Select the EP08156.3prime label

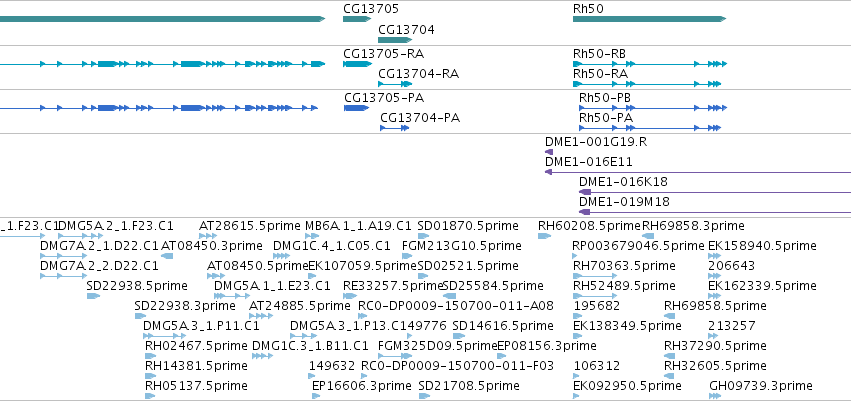click(x=547, y=346)
